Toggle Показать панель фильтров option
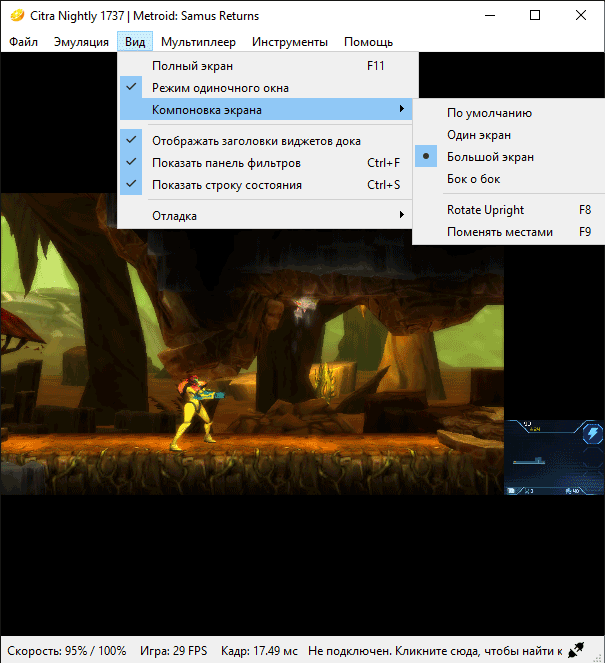 pyautogui.click(x=266, y=163)
